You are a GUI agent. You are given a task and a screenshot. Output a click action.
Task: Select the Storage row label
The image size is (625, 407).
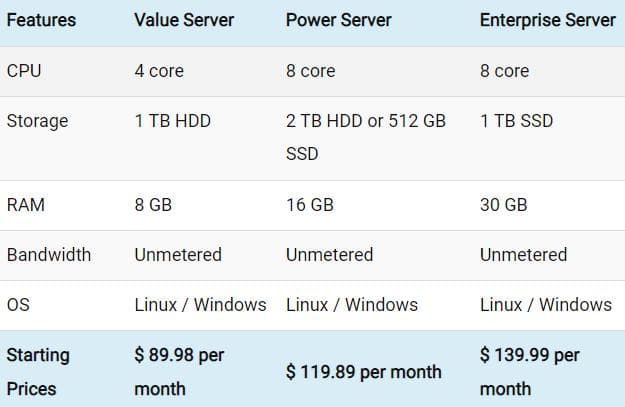point(37,121)
